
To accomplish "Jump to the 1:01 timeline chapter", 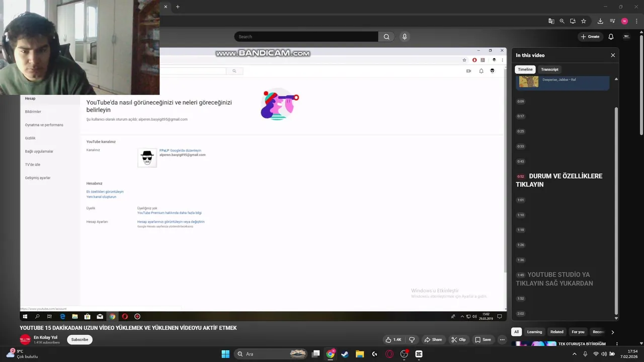I will [x=521, y=200].
